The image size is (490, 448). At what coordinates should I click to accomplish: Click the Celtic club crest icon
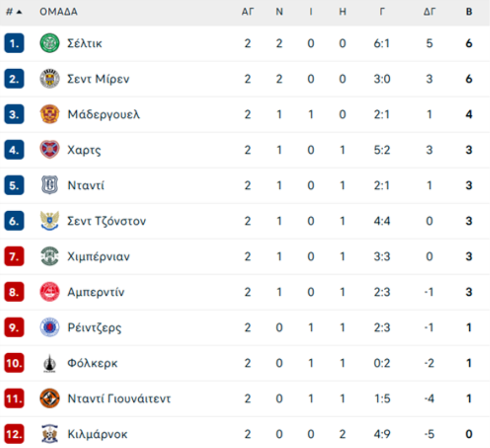tap(50, 43)
